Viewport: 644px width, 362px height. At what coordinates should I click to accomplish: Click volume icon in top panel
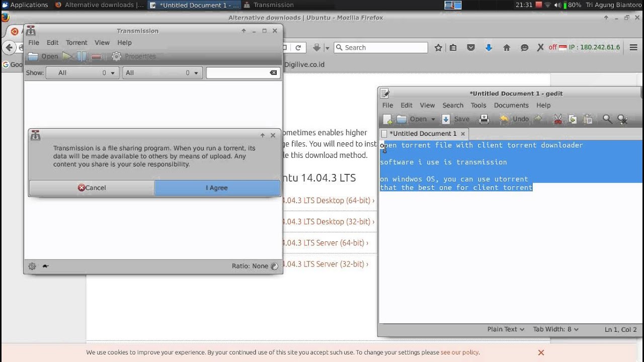click(557, 5)
